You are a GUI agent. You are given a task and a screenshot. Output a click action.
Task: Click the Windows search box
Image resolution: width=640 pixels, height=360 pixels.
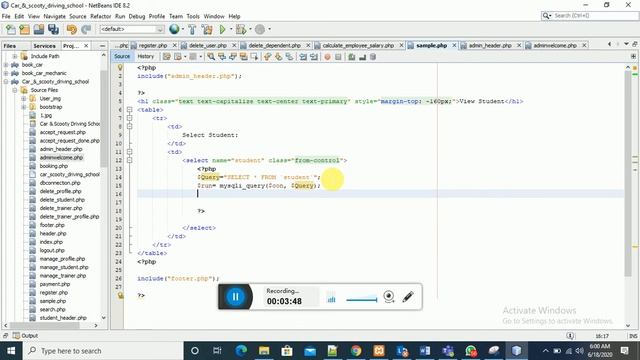pyautogui.click(x=103, y=351)
